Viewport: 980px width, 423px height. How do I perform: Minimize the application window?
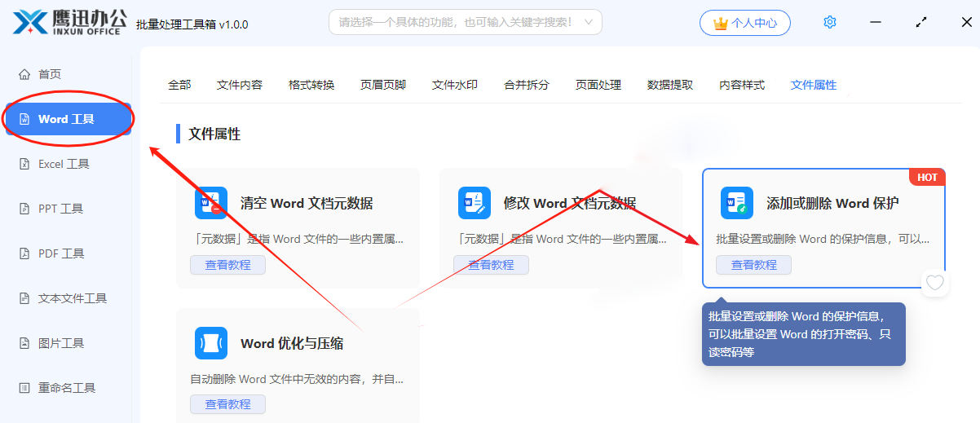coord(876,22)
